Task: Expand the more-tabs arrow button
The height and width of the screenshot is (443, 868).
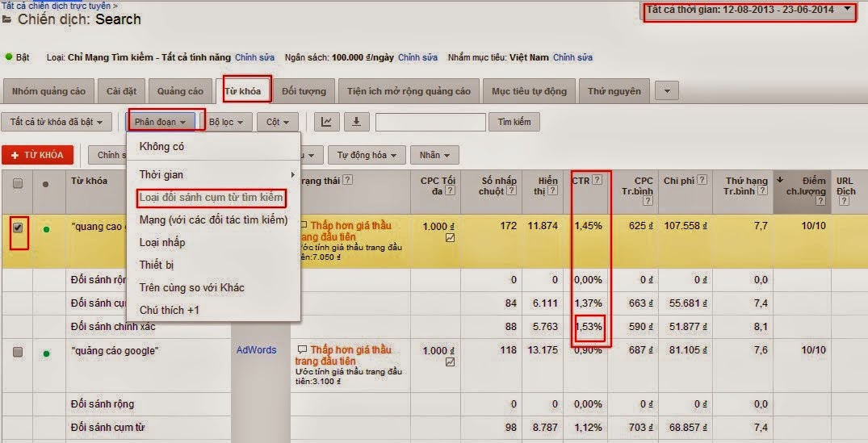Action: coord(666,91)
